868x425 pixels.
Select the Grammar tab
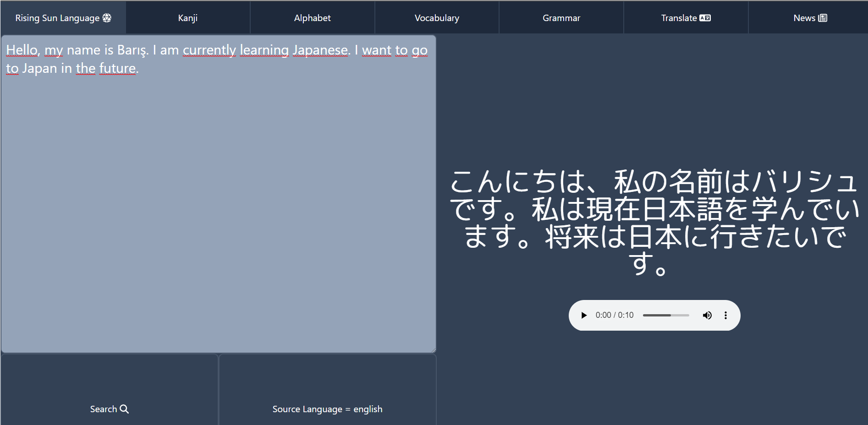pyautogui.click(x=561, y=17)
